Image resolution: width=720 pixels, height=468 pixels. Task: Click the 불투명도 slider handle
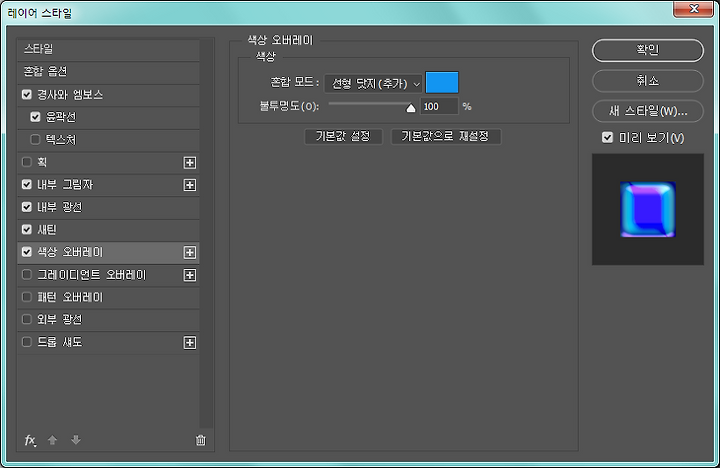click(411, 108)
